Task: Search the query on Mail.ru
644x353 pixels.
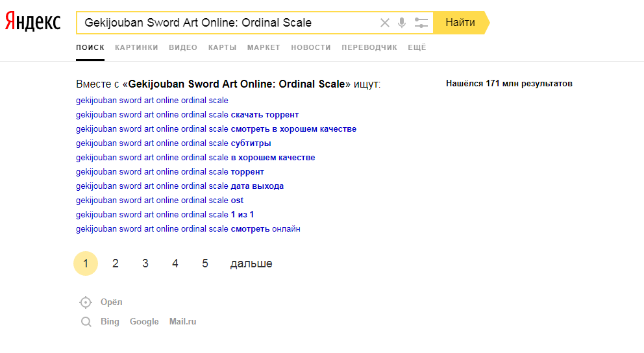Action: pyautogui.click(x=183, y=322)
